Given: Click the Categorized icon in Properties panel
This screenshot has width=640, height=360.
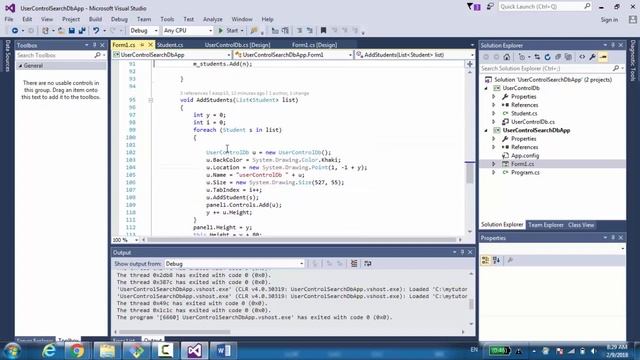Looking at the screenshot, I should 485,260.
